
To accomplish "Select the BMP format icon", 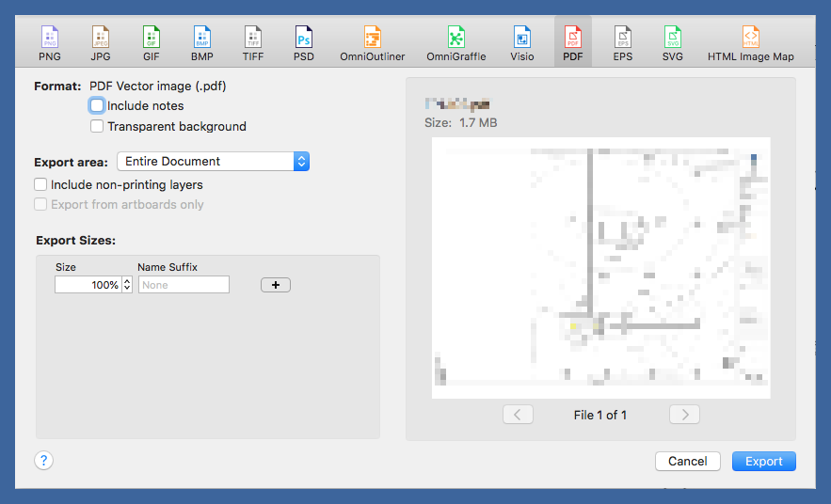I will pyautogui.click(x=202, y=42).
